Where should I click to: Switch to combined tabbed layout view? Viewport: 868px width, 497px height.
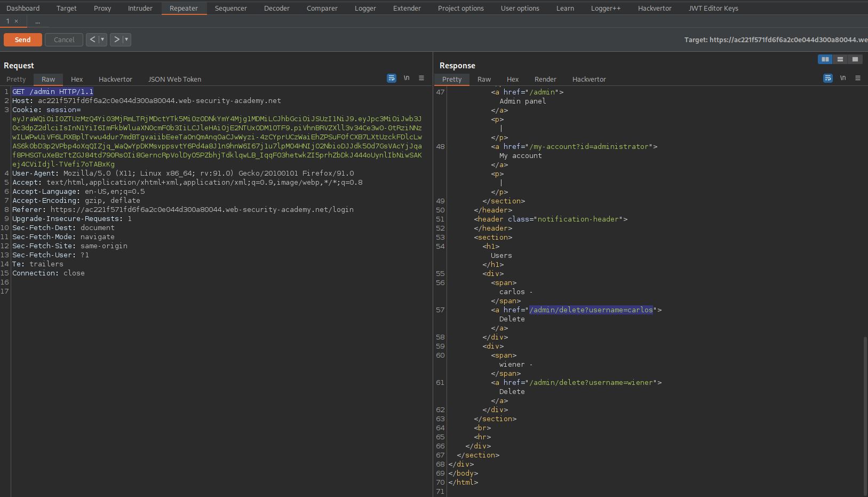coord(855,59)
